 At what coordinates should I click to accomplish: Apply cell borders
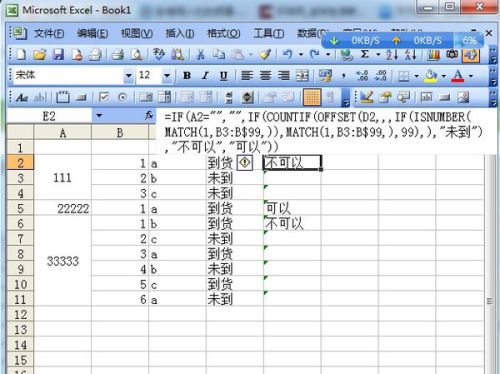click(404, 76)
